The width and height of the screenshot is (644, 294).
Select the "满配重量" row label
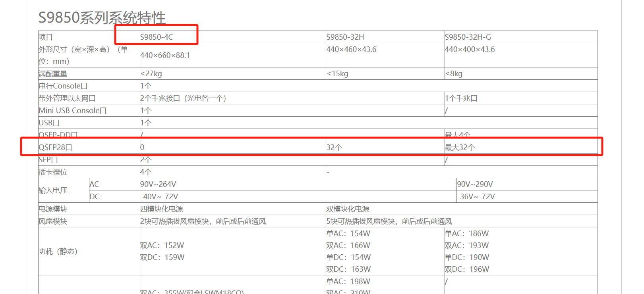53,74
